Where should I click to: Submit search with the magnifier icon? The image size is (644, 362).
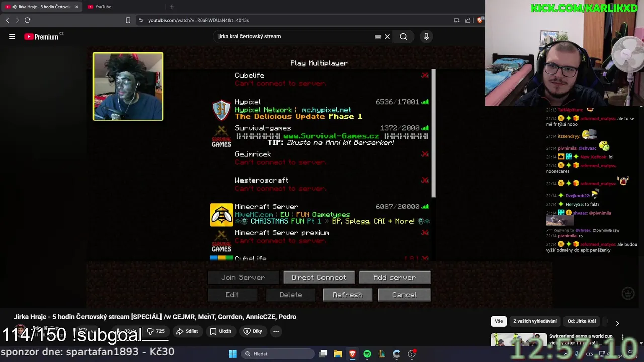tap(404, 36)
